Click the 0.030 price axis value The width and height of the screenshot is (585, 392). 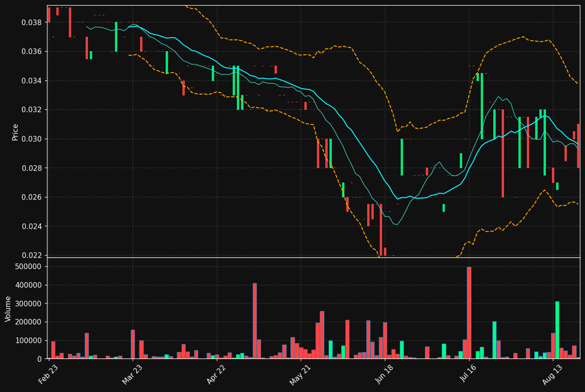[x=32, y=139]
